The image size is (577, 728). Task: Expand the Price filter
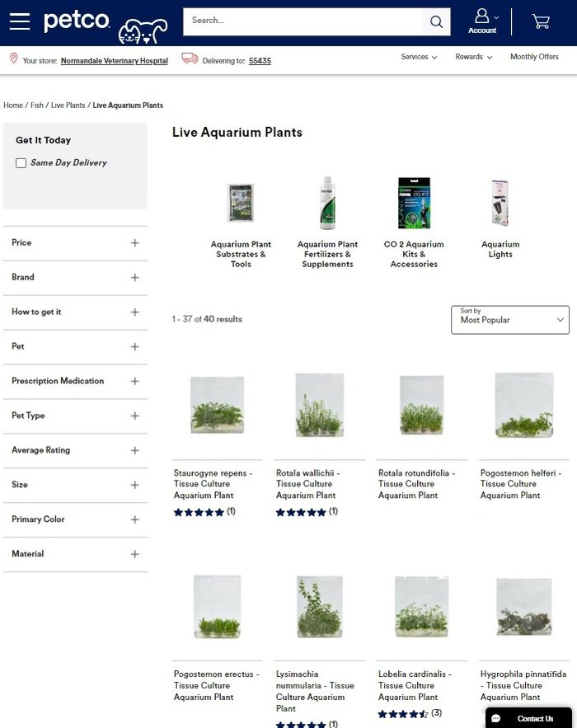[134, 242]
